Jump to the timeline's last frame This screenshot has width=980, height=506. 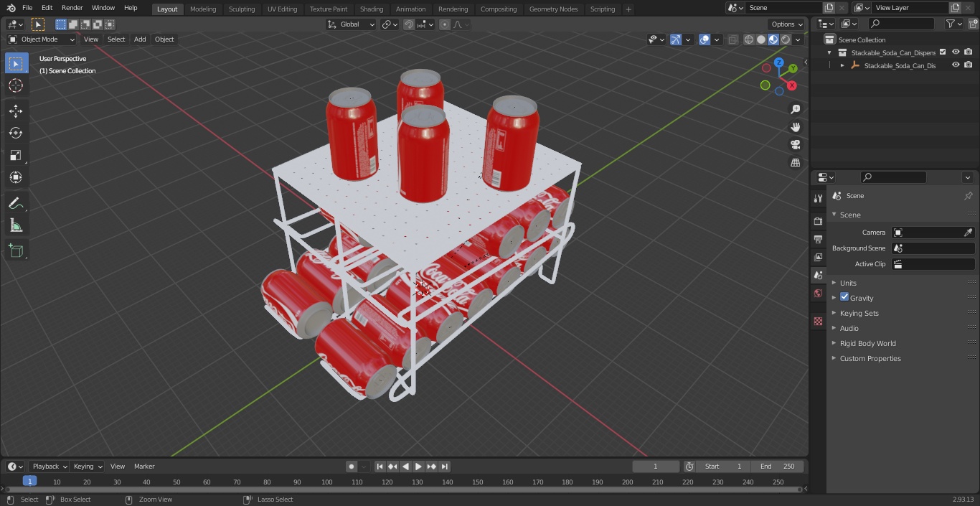pyautogui.click(x=444, y=467)
